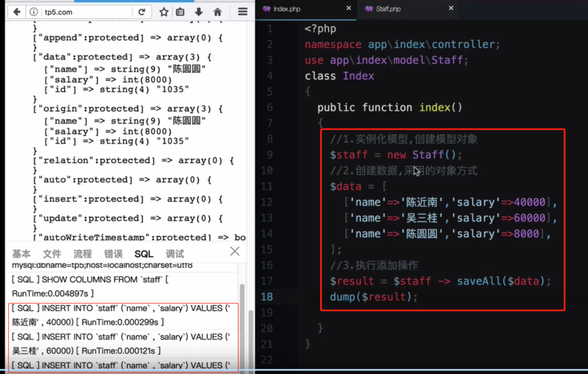
Task: Click dump($result) on line 18
Action: coord(373,297)
